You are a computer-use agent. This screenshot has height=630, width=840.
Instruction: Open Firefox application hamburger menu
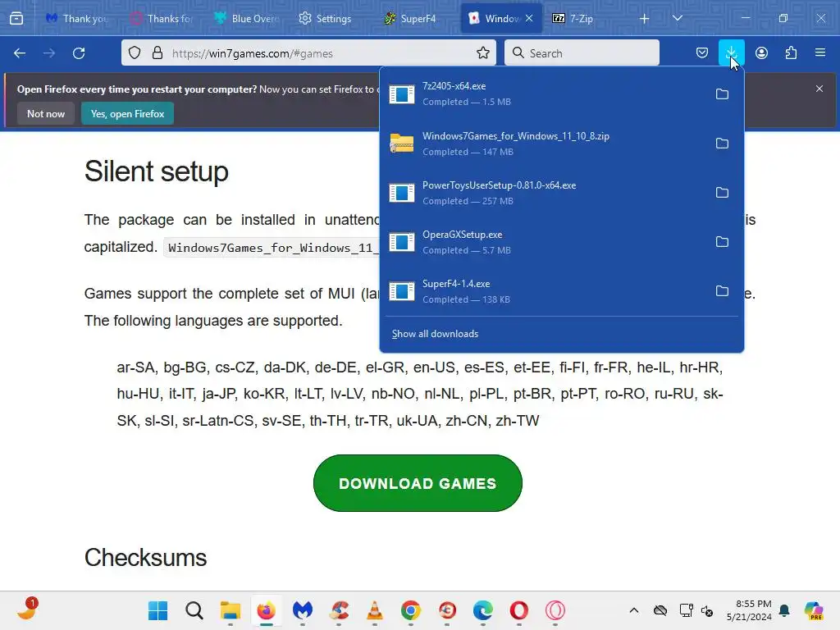[x=820, y=53]
